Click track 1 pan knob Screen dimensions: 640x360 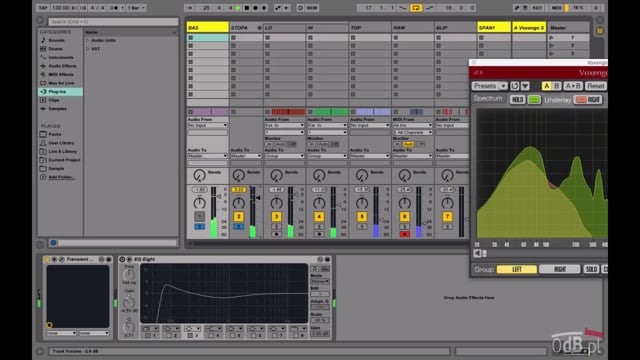pos(199,203)
